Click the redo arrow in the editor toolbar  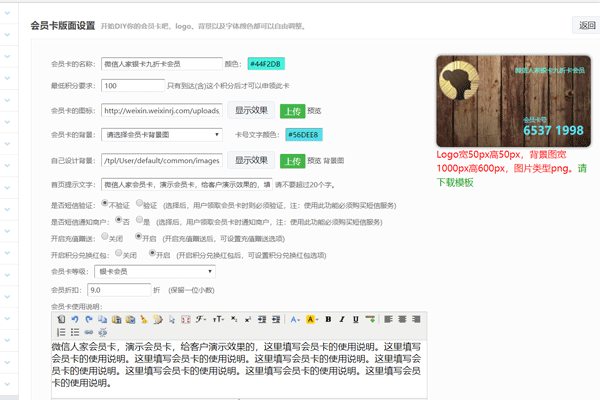click(x=89, y=319)
